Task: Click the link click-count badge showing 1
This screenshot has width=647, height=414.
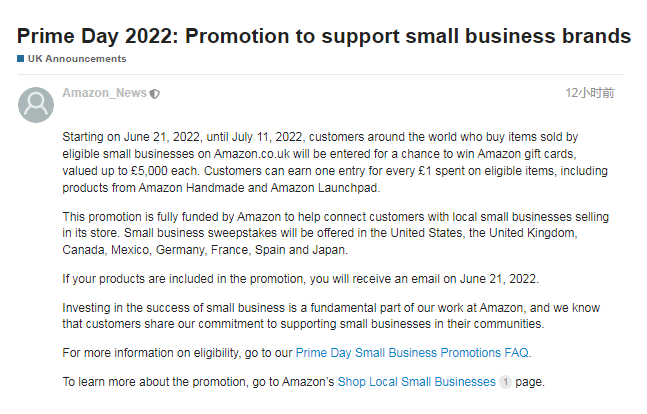Action: click(505, 382)
